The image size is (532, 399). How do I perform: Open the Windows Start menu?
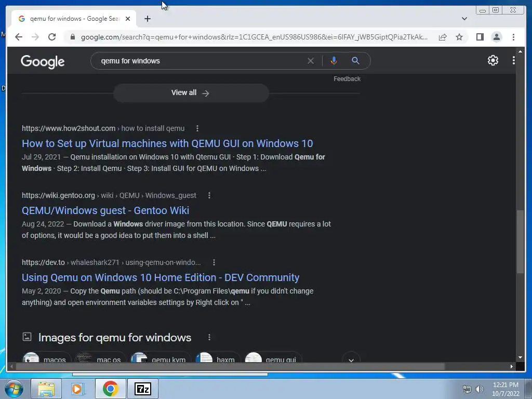coord(14,389)
